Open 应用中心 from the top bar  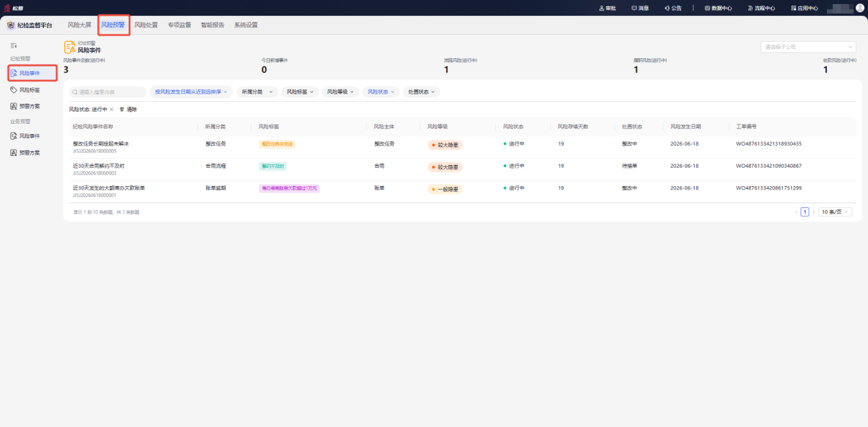804,8
